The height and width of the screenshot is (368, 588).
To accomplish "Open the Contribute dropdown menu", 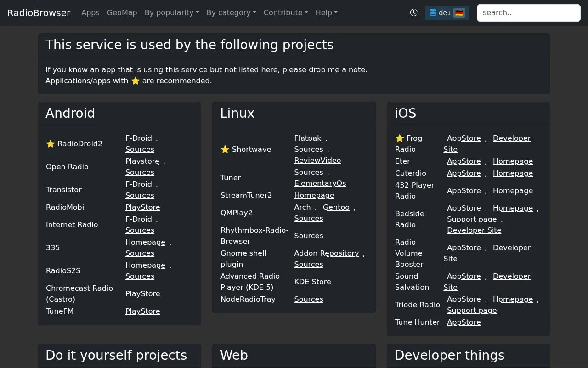I will [x=286, y=13].
